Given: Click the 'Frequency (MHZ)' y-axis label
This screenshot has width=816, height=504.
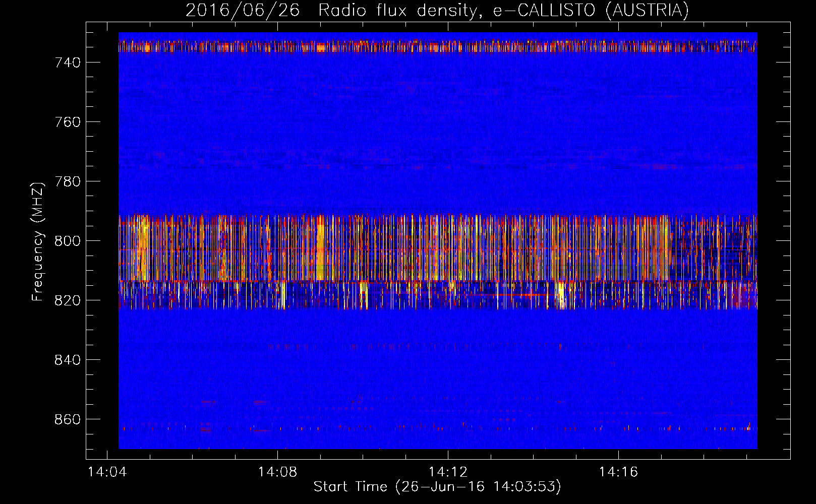Looking at the screenshot, I should 38,241.
